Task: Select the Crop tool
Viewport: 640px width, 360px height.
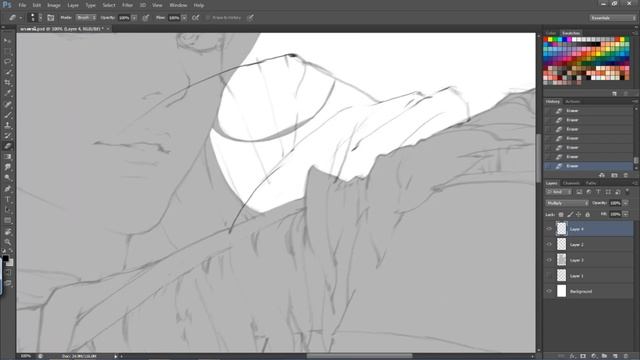Action: pyautogui.click(x=7, y=83)
